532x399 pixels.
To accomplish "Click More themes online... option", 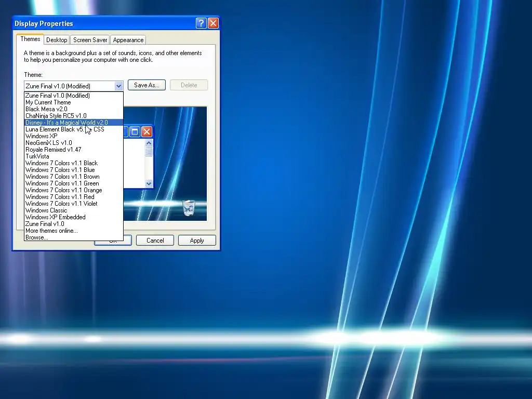I will [x=74, y=231].
